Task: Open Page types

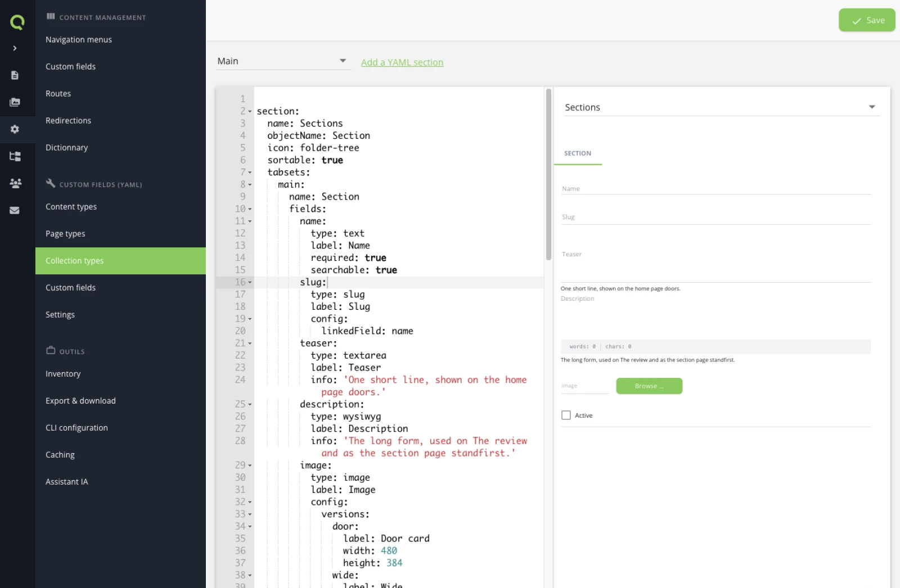Action: 65,234
